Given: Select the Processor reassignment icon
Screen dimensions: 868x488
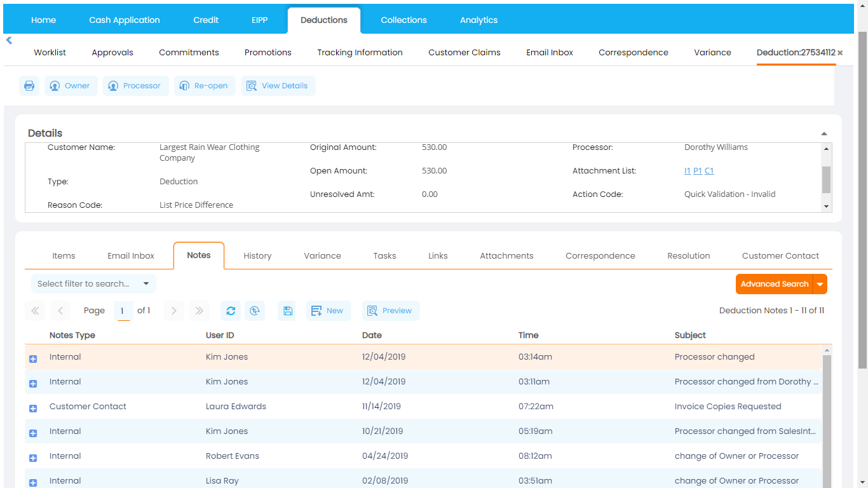Looking at the screenshot, I should [135, 85].
